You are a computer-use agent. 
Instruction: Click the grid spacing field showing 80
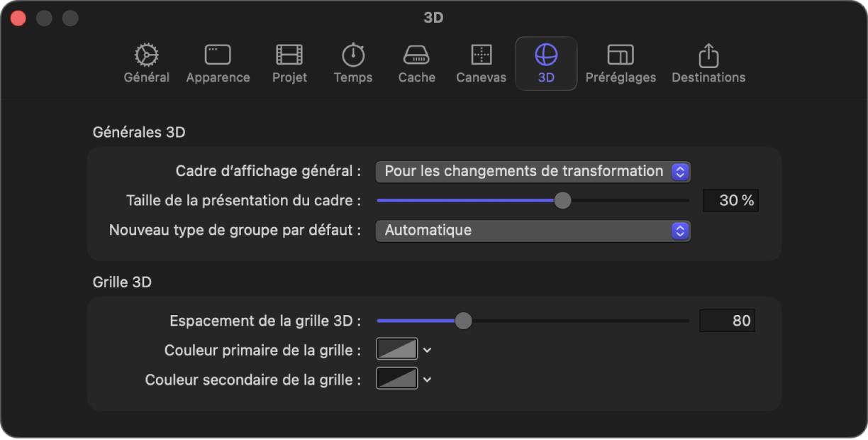point(727,321)
